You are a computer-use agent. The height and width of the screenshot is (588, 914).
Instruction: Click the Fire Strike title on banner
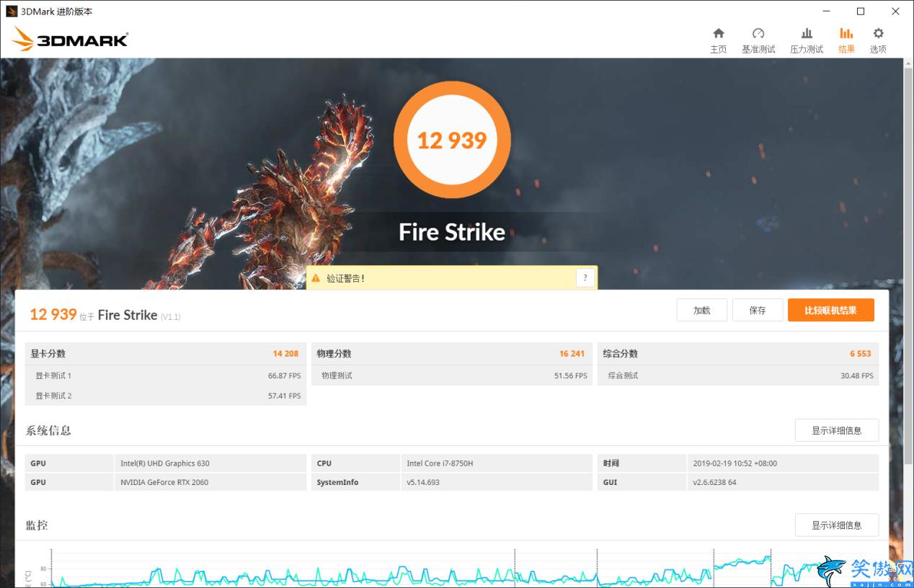[x=452, y=232]
